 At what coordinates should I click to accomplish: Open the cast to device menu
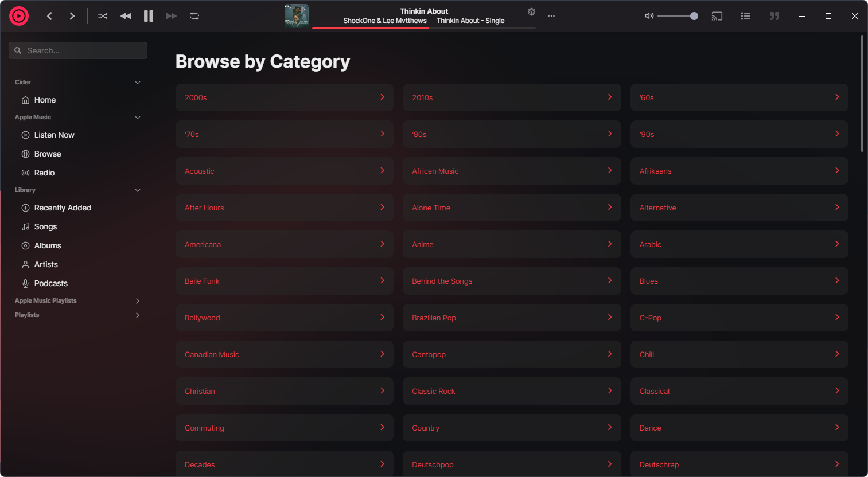click(x=717, y=16)
